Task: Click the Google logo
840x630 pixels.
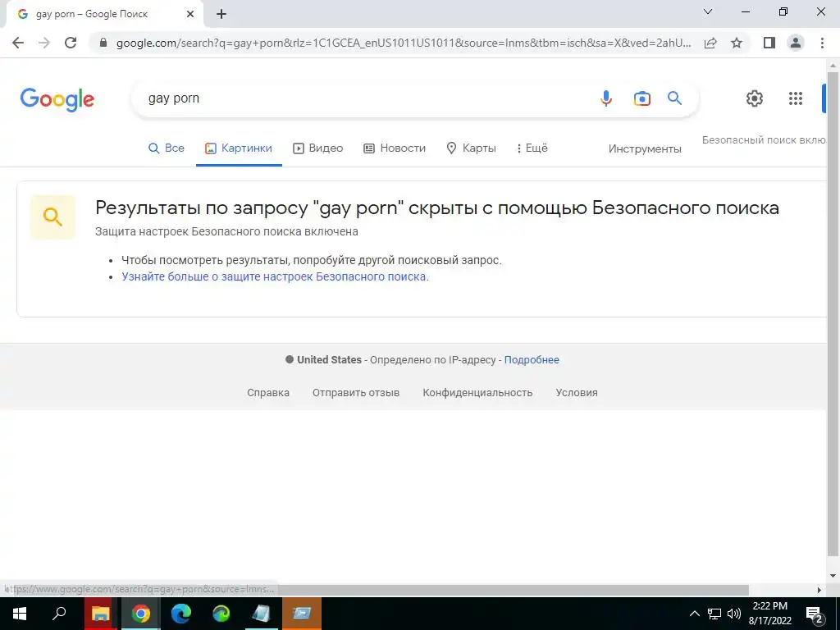Action: (x=57, y=99)
